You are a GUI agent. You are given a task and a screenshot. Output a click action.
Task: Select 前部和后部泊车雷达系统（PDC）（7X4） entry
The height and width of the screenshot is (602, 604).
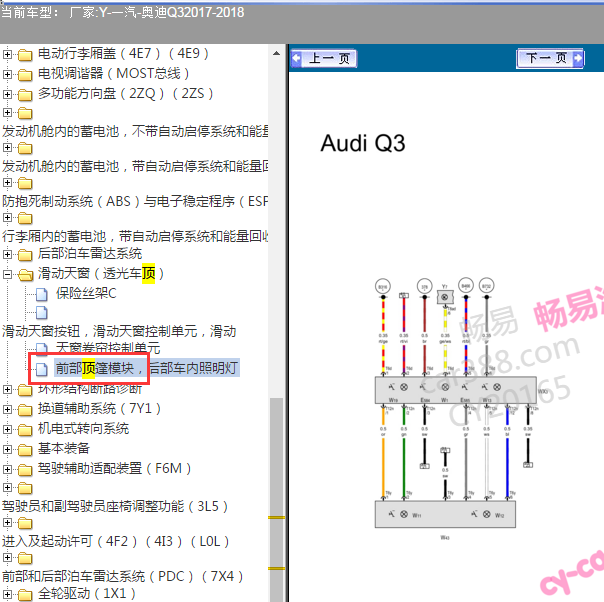pyautogui.click(x=122, y=576)
